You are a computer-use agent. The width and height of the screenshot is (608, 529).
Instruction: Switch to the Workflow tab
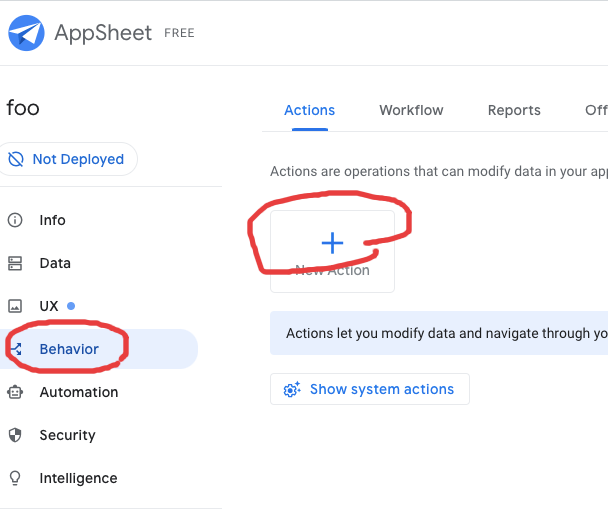pyautogui.click(x=411, y=111)
